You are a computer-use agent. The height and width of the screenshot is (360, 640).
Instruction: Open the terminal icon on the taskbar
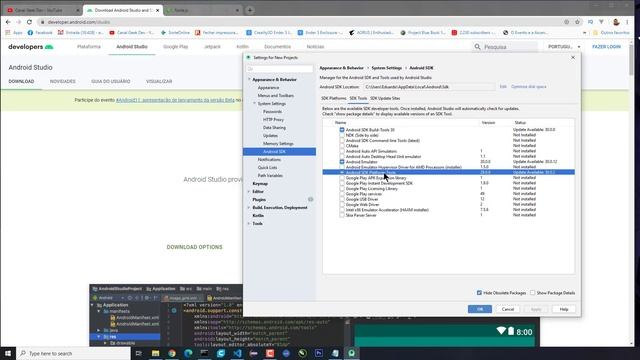tap(204, 353)
